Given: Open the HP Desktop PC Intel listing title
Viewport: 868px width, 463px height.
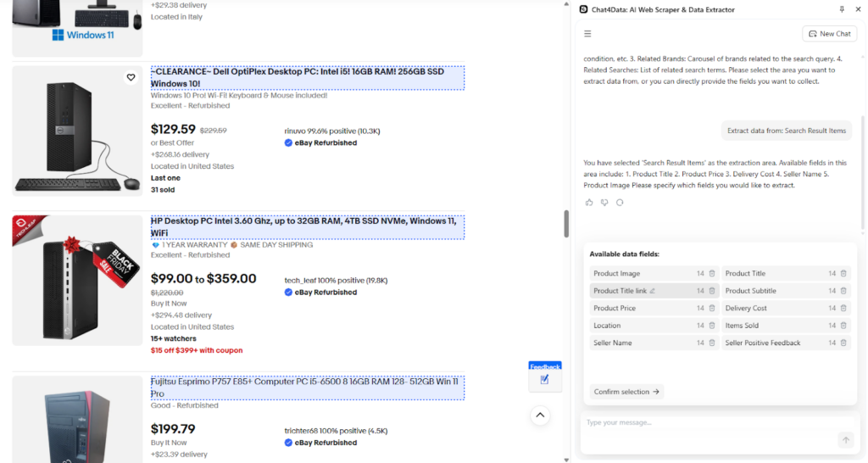Looking at the screenshot, I should tap(307, 227).
